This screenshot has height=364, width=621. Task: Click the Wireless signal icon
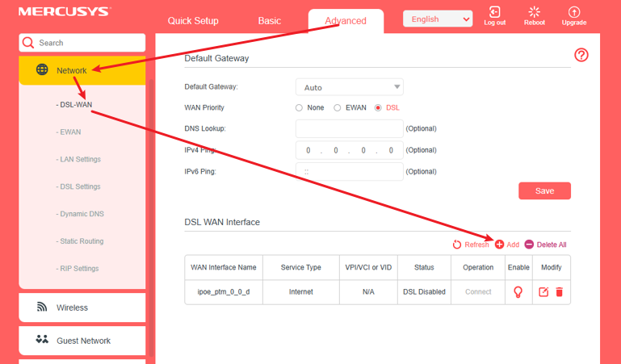[x=42, y=307]
